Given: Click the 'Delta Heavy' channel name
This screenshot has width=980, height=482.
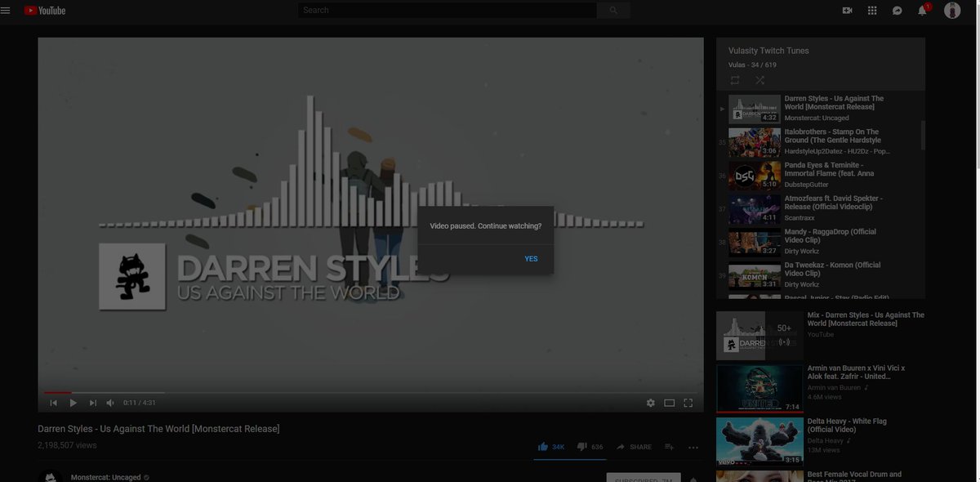Looking at the screenshot, I should tap(827, 440).
